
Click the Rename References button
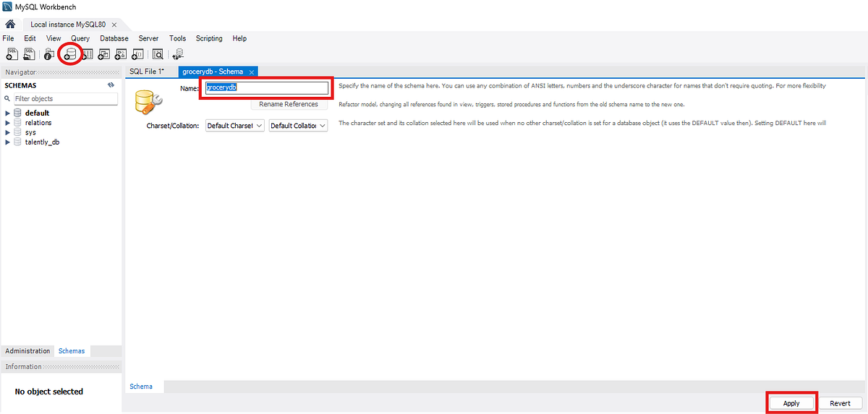click(288, 104)
